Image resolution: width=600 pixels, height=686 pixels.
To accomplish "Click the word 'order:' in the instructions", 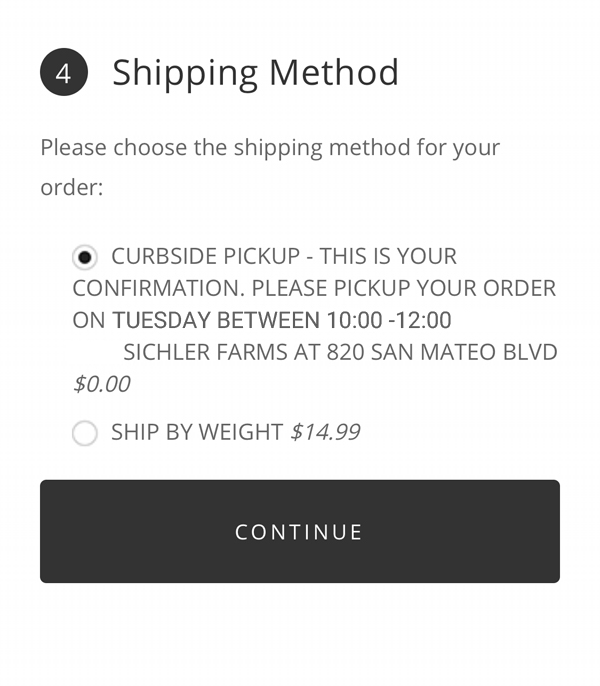I will (x=72, y=187).
